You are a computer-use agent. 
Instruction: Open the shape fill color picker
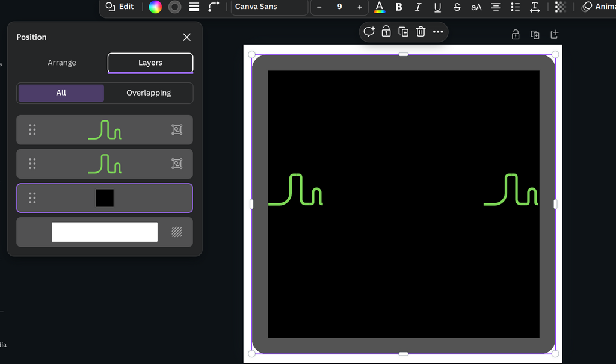click(x=155, y=7)
